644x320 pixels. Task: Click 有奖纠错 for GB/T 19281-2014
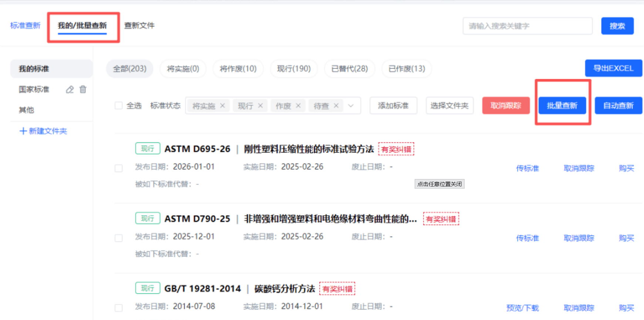(337, 289)
